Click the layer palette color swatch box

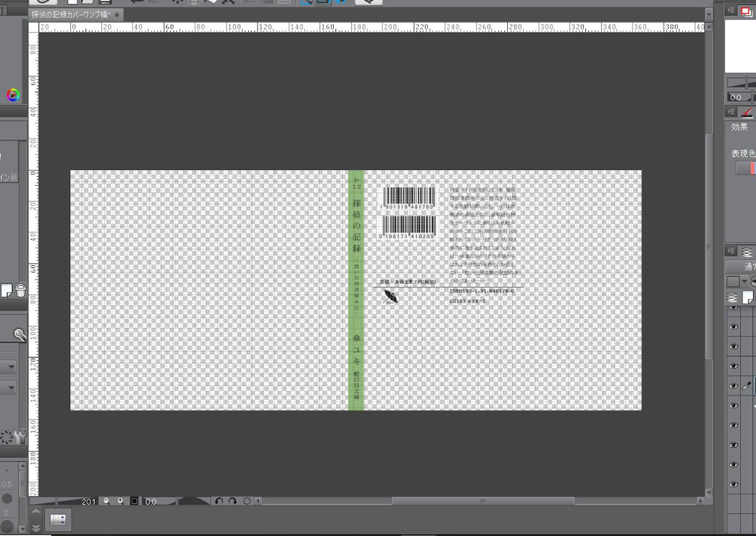[x=733, y=281]
